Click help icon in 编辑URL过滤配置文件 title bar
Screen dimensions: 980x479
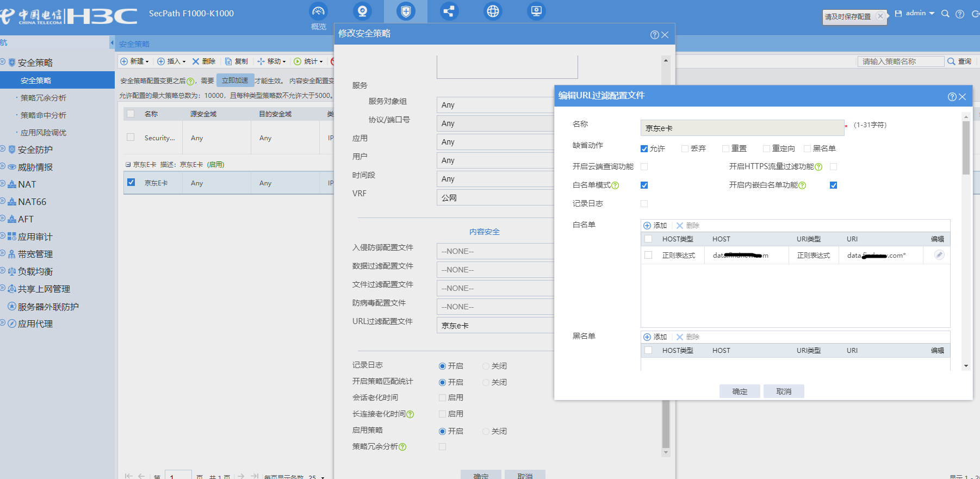coord(952,97)
